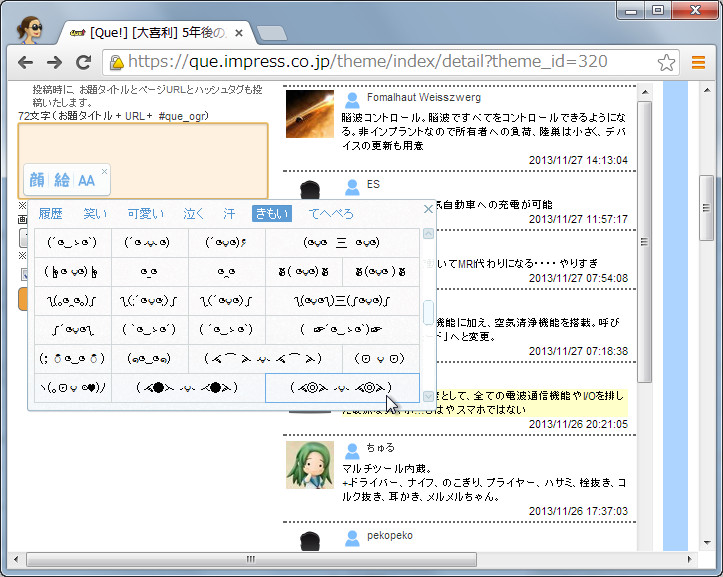The image size is (723, 577).
Task: Insert the wide (ʘᴗʘ 三 ʘᴗʘ) emoticon
Action: pyautogui.click(x=342, y=243)
